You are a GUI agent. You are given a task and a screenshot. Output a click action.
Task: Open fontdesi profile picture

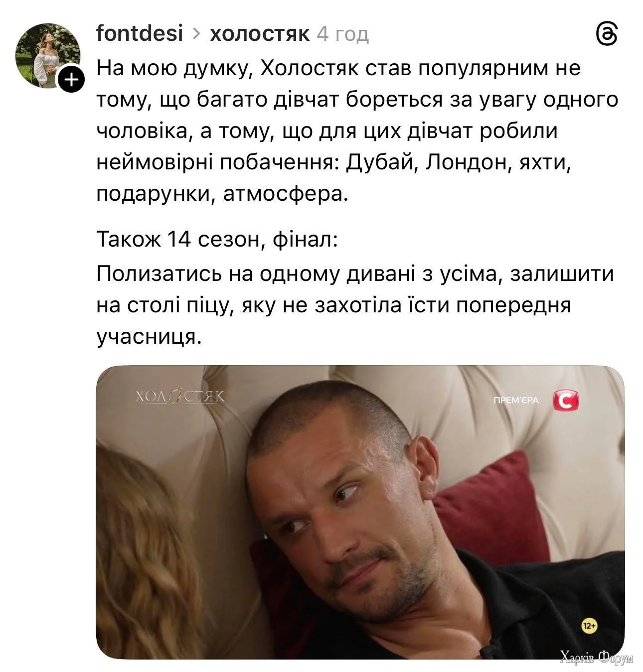47,56
